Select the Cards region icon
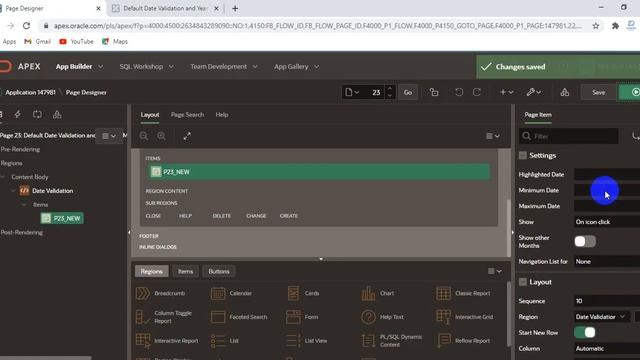 pos(293,293)
